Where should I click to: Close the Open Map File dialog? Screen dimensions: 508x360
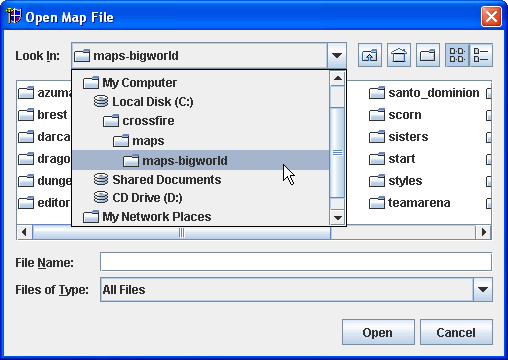tap(491, 16)
